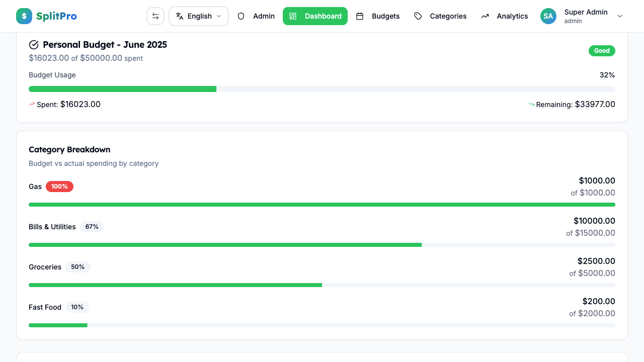Image resolution: width=644 pixels, height=362 pixels.
Task: Click the SA avatar circle
Action: pos(548,16)
